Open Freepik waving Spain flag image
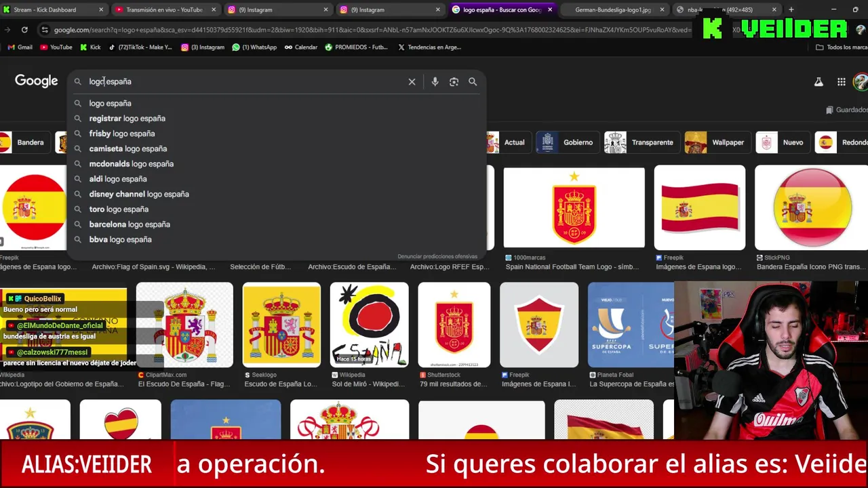 [x=699, y=207]
